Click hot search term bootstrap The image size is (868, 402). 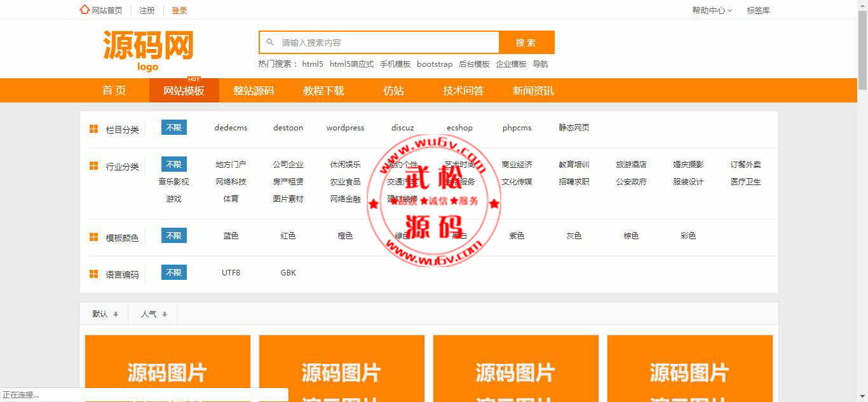[x=435, y=64]
